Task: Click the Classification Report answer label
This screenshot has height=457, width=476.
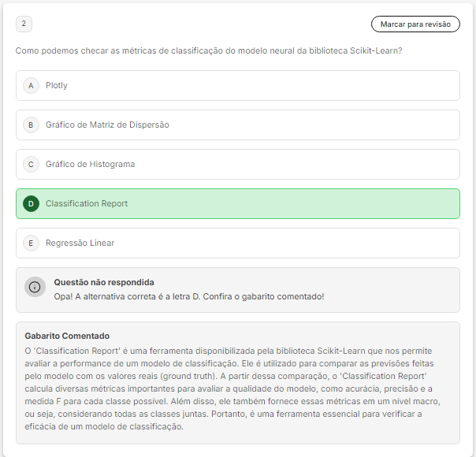Action: (x=87, y=203)
